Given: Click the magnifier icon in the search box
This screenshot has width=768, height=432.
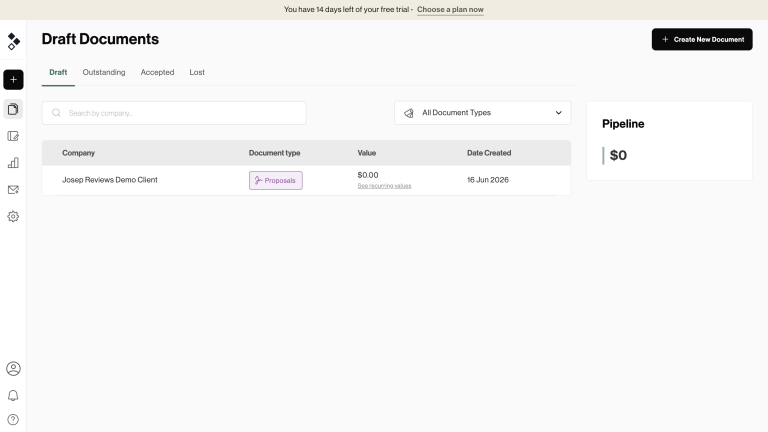Looking at the screenshot, I should 56,113.
